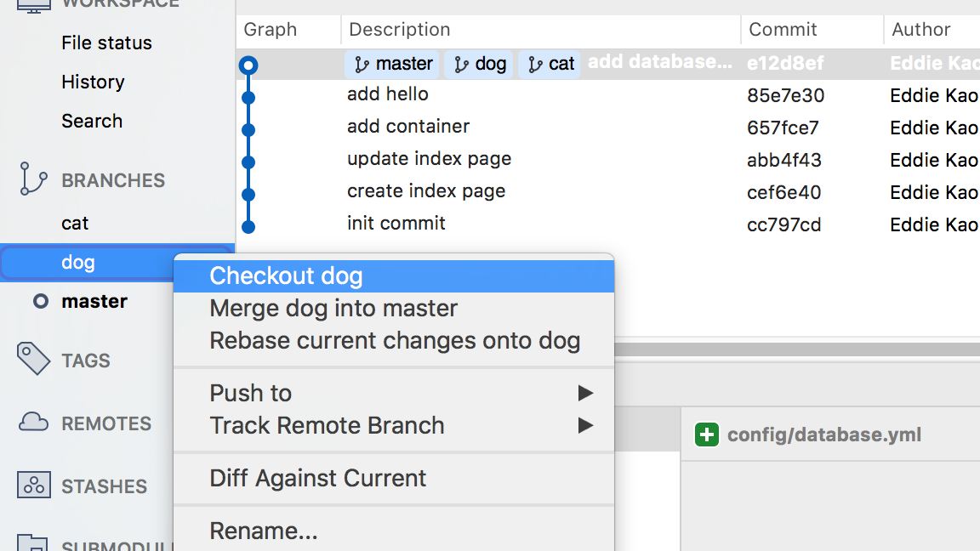Viewport: 980px width, 551px height.
Task: Click Rename... in the context menu
Action: point(264,531)
